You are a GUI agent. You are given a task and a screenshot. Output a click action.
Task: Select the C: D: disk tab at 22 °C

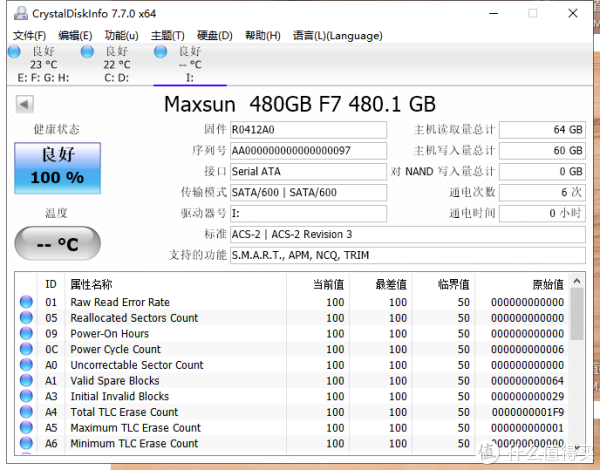coord(116,64)
